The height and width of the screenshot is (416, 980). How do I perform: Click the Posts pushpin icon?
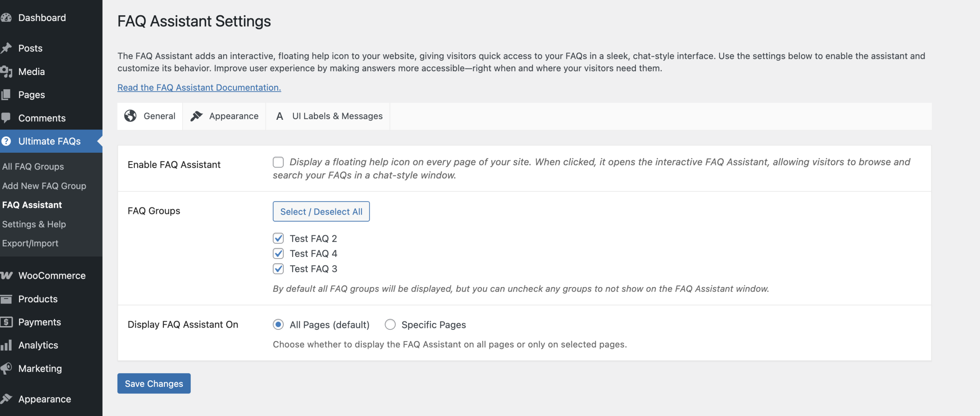[x=6, y=48]
